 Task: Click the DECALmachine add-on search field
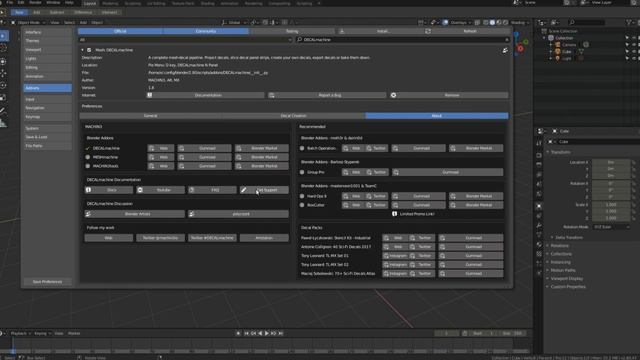tap(403, 40)
